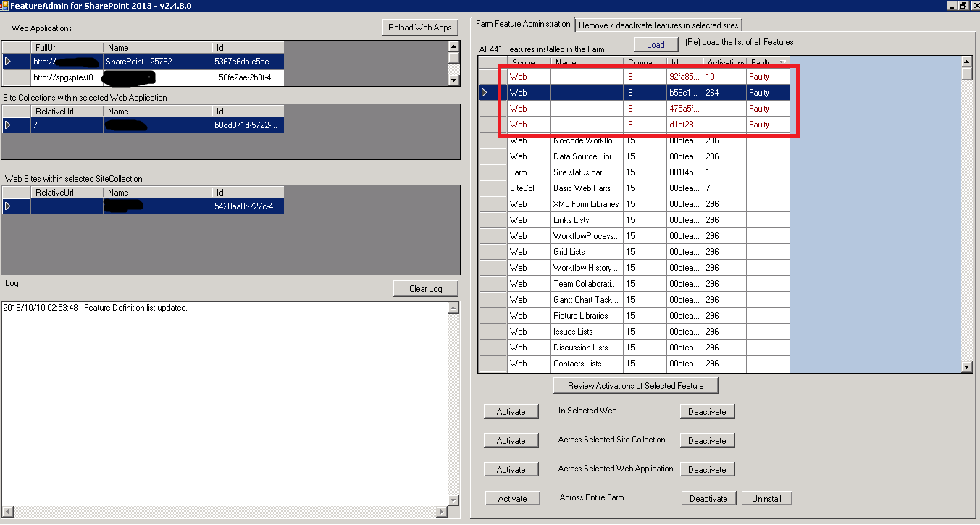Click RelativeUrl header in Site Collections grid
The image size is (980, 525).
click(x=67, y=111)
